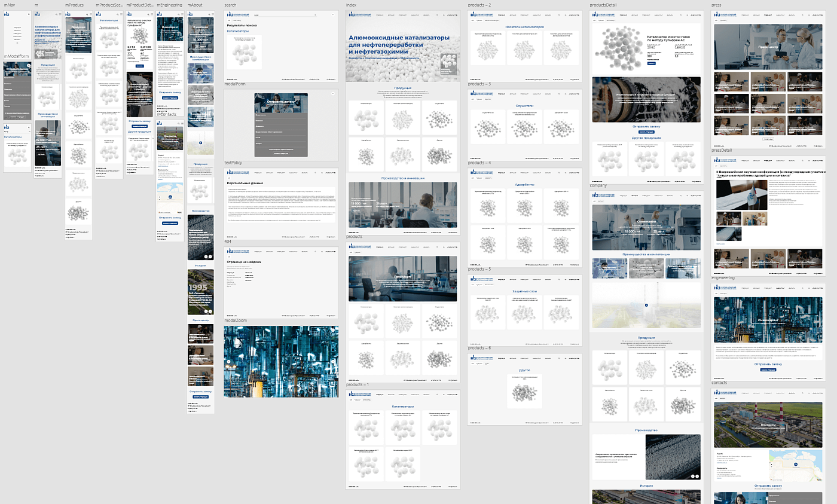Click blue button under Отправить заявку in productsDetail
The height and width of the screenshot is (504, 837).
point(646,132)
